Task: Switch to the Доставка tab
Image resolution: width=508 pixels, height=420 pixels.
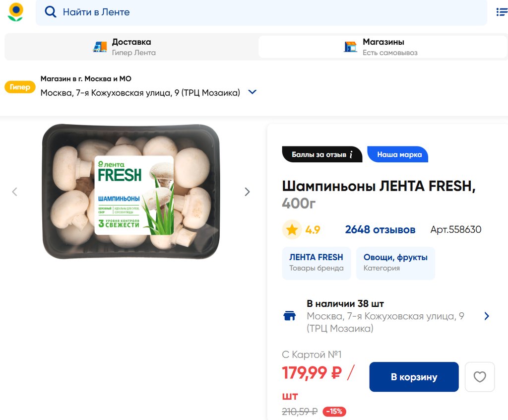Action: tap(131, 47)
